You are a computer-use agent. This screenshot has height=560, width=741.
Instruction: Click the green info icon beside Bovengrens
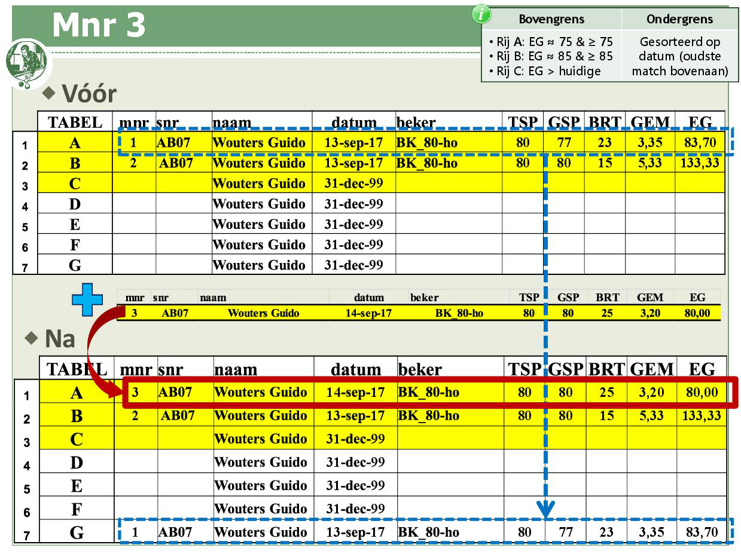[x=481, y=14]
